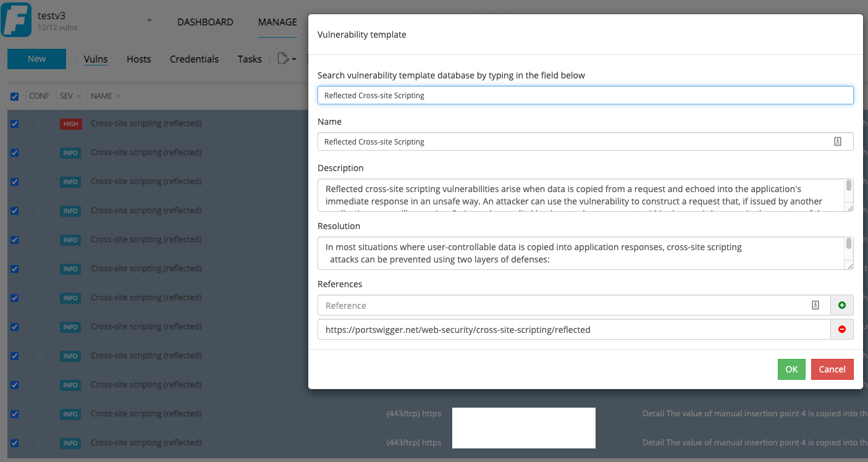
Task: Sort by the NAME column header
Action: click(101, 96)
